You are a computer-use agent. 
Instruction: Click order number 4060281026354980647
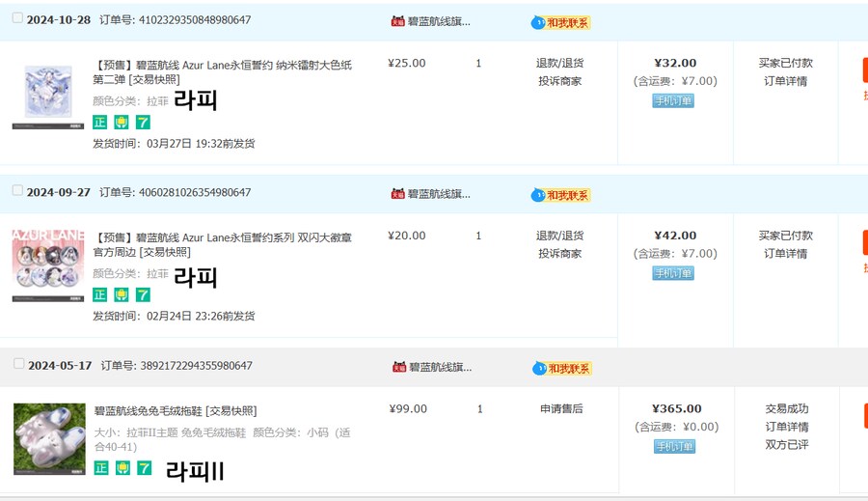pos(194,192)
